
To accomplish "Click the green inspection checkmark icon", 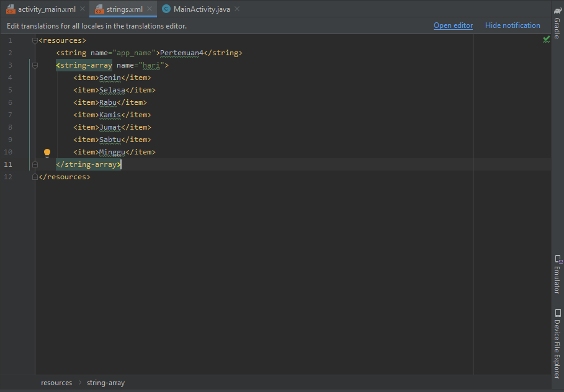I will 546,39.
